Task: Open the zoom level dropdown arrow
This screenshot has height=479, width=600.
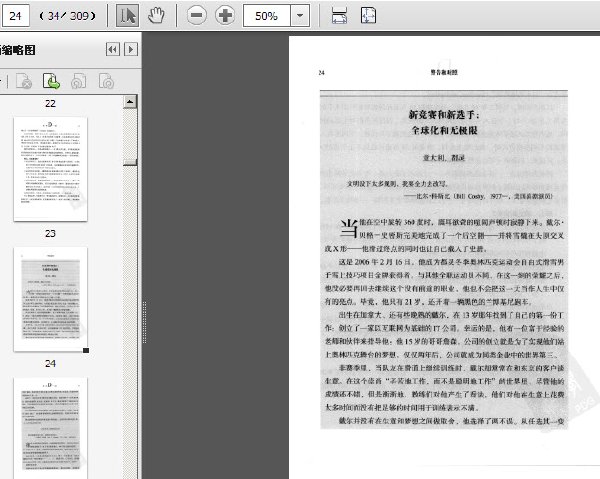Action: pyautogui.click(x=300, y=16)
